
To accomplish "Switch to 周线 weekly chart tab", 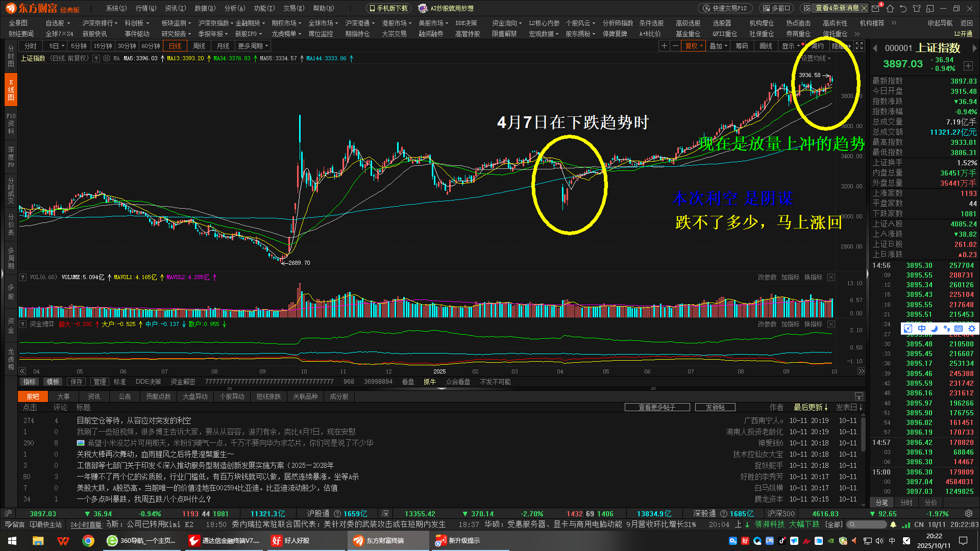I will (199, 46).
